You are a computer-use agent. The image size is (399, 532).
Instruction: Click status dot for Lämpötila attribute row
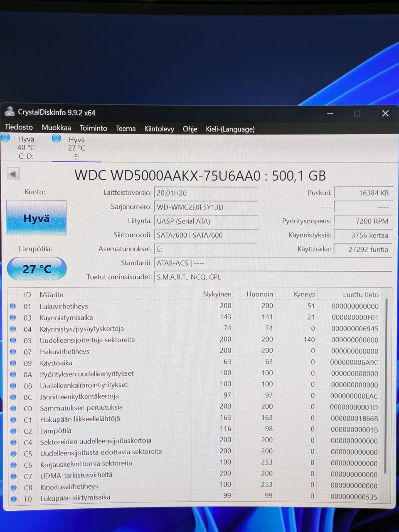(x=13, y=431)
